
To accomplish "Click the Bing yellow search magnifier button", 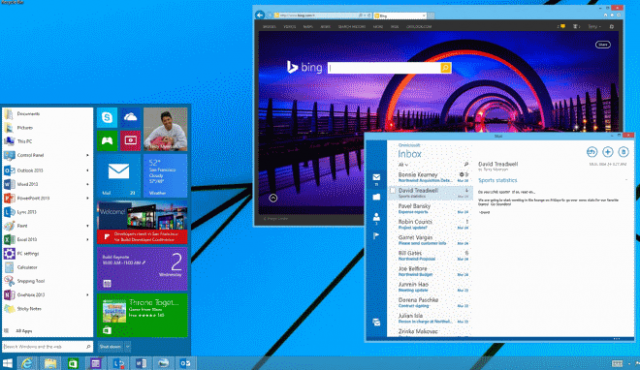I will [x=446, y=68].
